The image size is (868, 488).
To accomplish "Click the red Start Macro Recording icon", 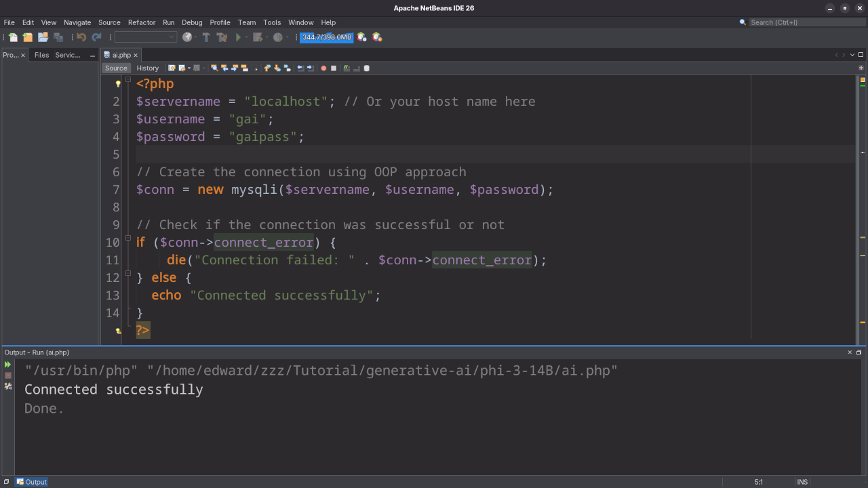I will click(323, 68).
